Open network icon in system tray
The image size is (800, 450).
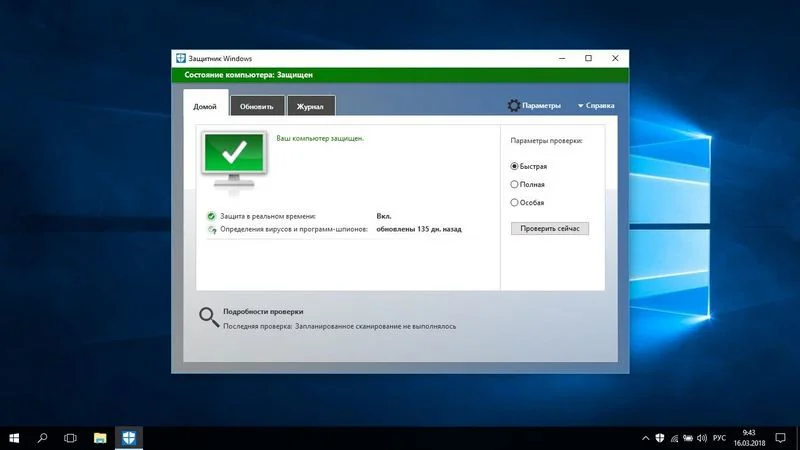[x=674, y=438]
